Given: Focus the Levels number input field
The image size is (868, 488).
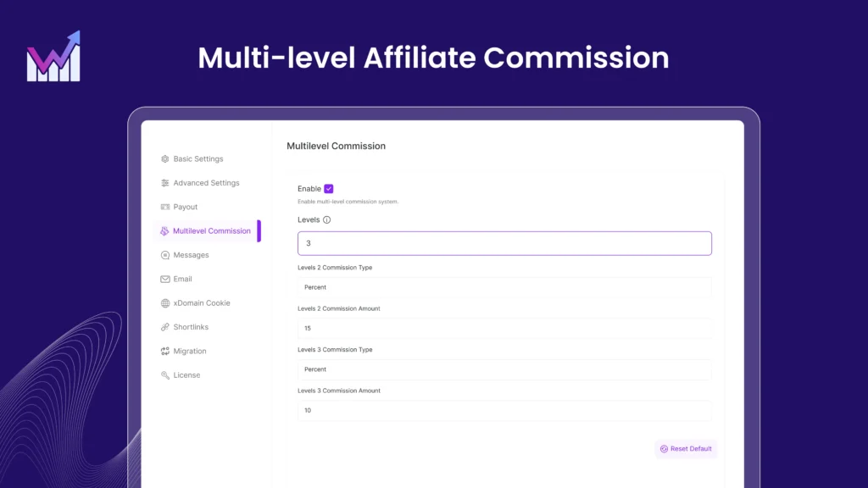Looking at the screenshot, I should pyautogui.click(x=504, y=243).
